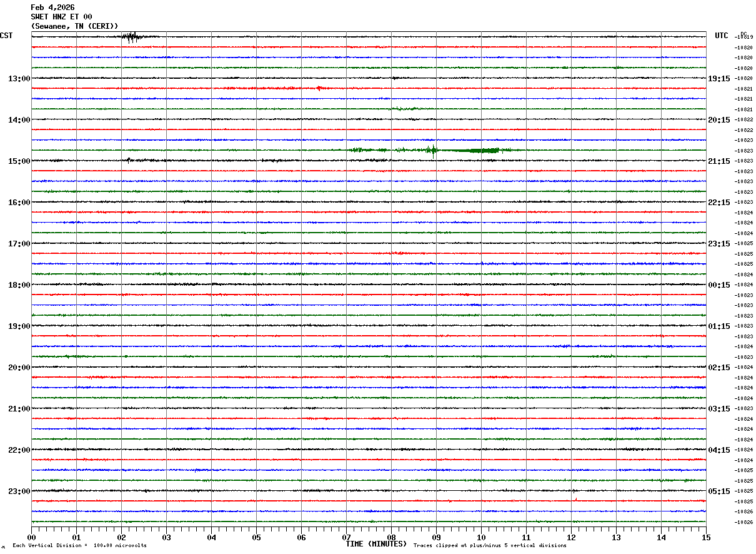This screenshot has height=554, width=756.
Task: Select the 18:00 CST time label
Action: coord(19,285)
